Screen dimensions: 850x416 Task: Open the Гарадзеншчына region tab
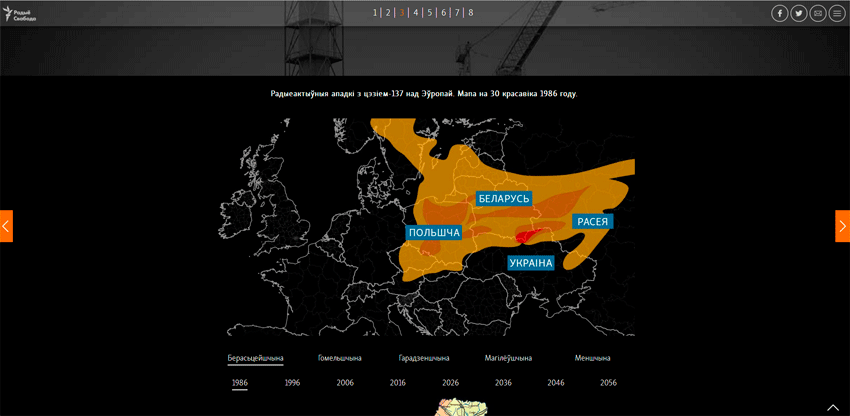[x=424, y=358]
